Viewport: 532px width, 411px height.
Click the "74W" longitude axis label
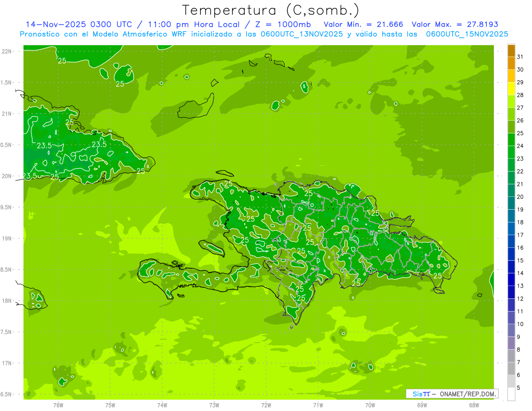pyautogui.click(x=162, y=405)
